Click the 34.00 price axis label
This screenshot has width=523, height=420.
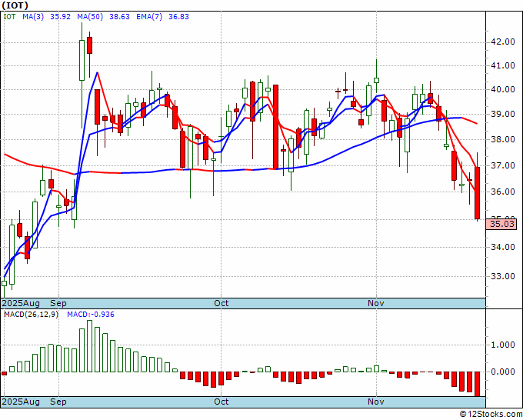coord(503,247)
